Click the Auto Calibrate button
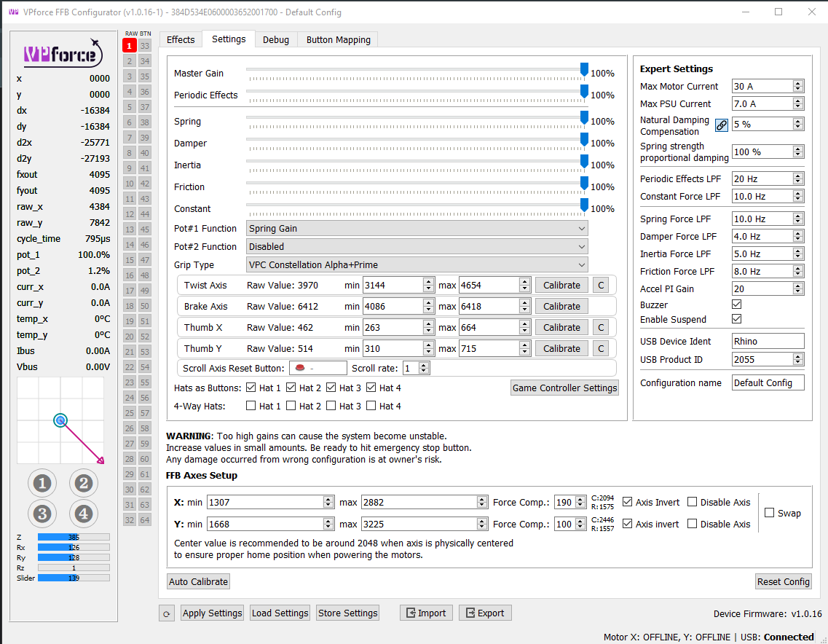The height and width of the screenshot is (644, 828). pyautogui.click(x=197, y=581)
